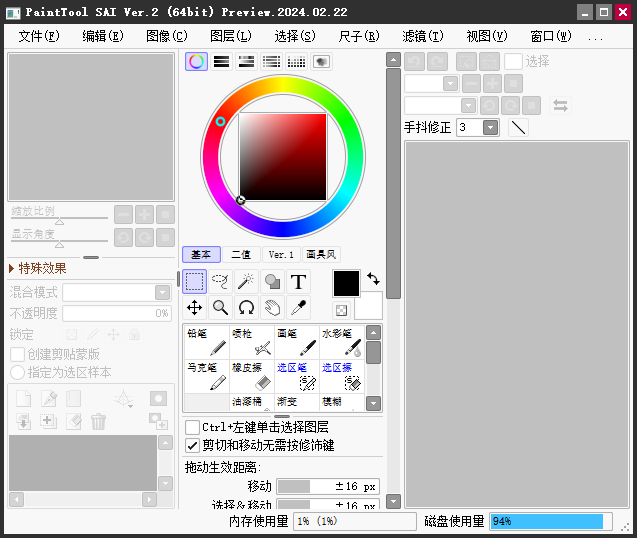Viewport: 637px width, 538px height.
Task: Choose the 水彩笔 watercolor brush
Action: click(342, 342)
